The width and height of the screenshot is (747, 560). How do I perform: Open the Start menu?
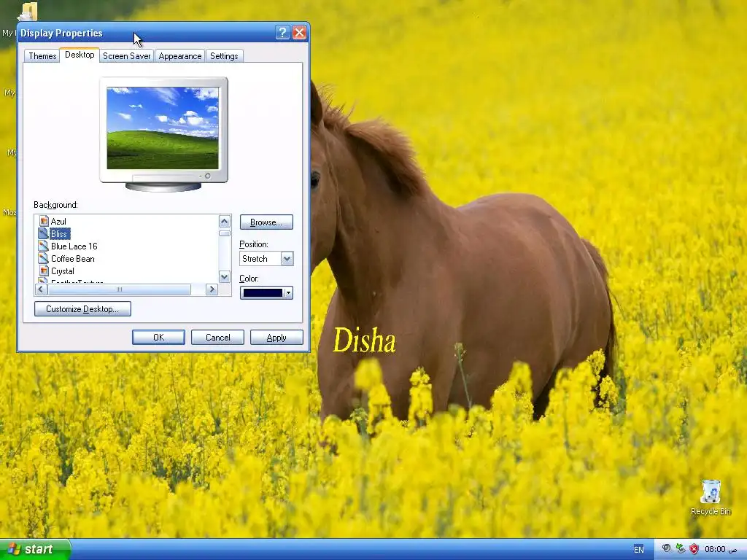pyautogui.click(x=35, y=549)
